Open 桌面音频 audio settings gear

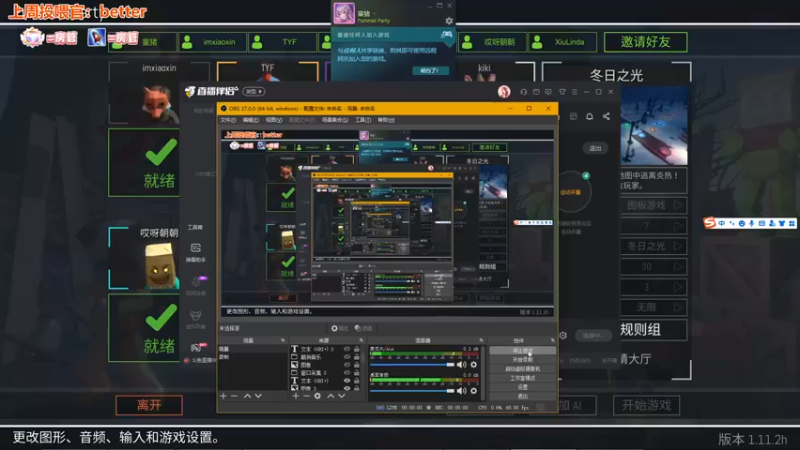pyautogui.click(x=473, y=391)
